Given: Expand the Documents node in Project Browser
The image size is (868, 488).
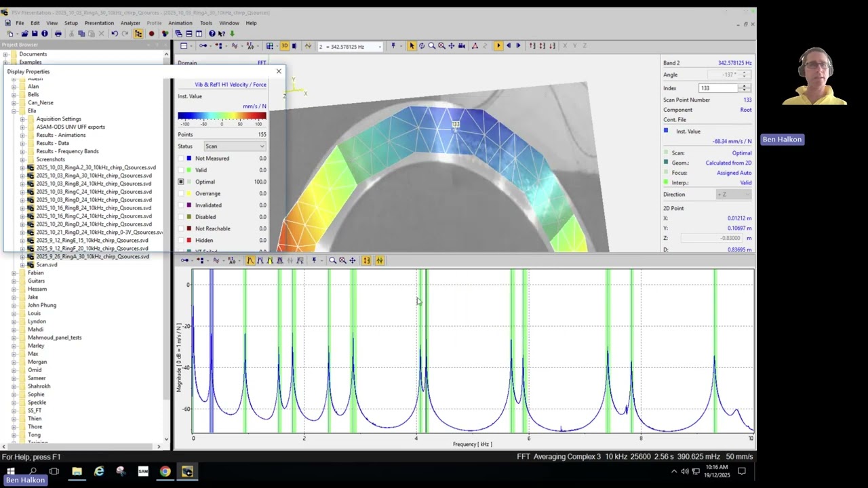Looking at the screenshot, I should (5, 54).
